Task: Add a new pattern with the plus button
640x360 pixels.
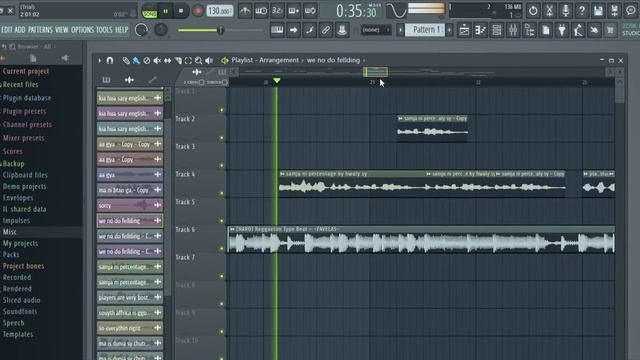Action: click(x=449, y=30)
